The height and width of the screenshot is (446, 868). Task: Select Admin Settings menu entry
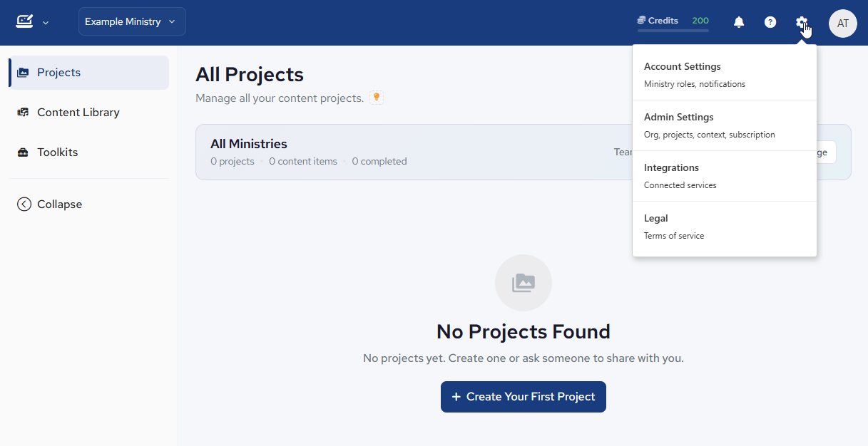pyautogui.click(x=725, y=125)
